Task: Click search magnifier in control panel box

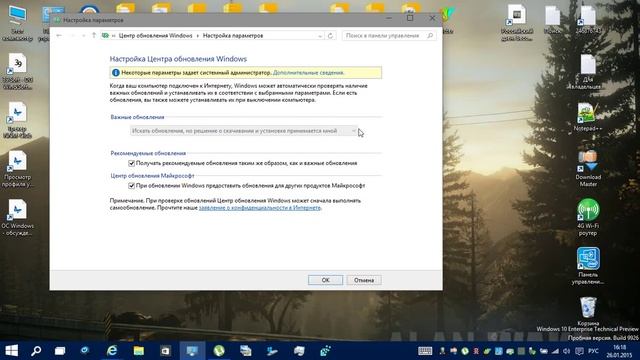Action: pos(430,36)
